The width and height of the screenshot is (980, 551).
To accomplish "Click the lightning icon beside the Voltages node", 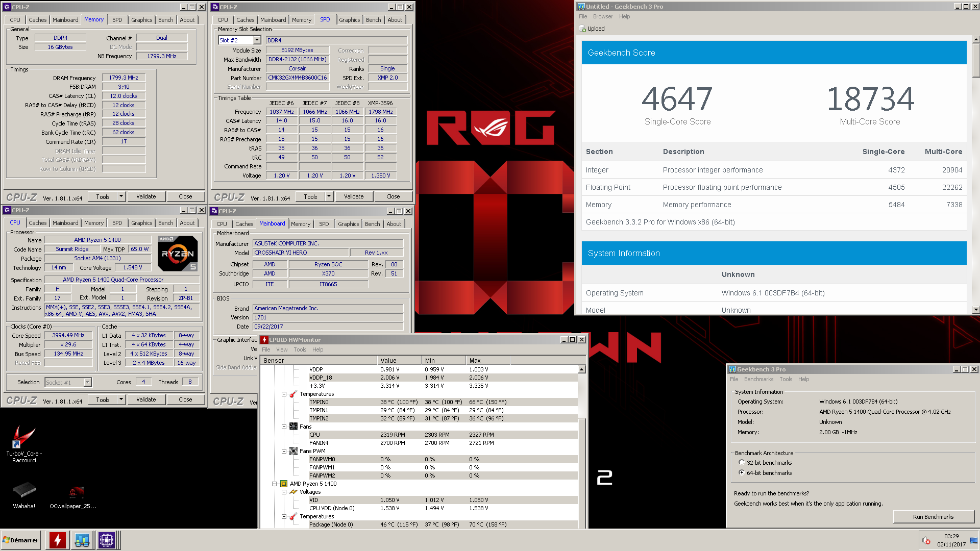I will pos(293,492).
